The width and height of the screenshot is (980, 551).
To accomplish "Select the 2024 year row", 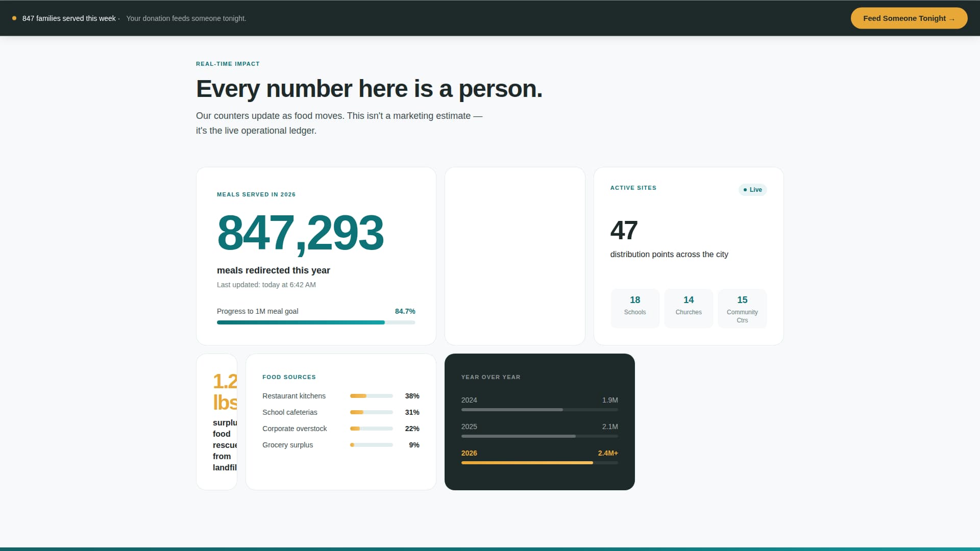I will pos(539,404).
